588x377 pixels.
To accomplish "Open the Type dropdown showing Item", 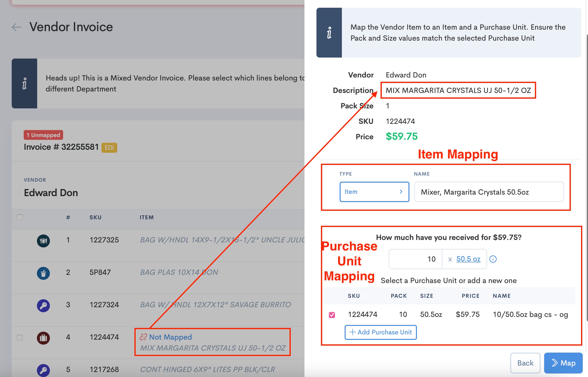I will pyautogui.click(x=374, y=192).
